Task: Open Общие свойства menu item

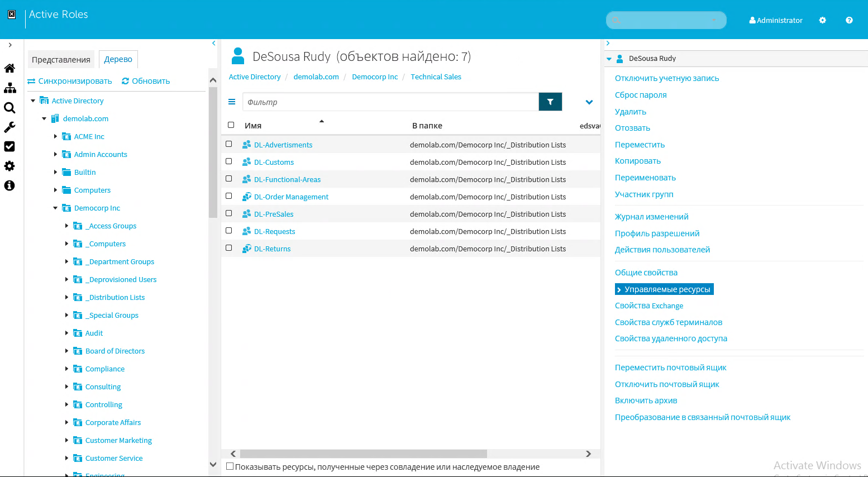Action: [x=646, y=273]
